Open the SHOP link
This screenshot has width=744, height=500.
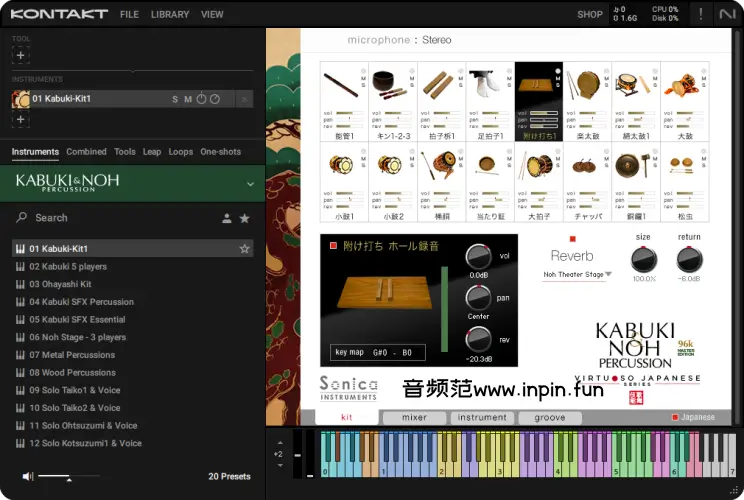(x=590, y=14)
